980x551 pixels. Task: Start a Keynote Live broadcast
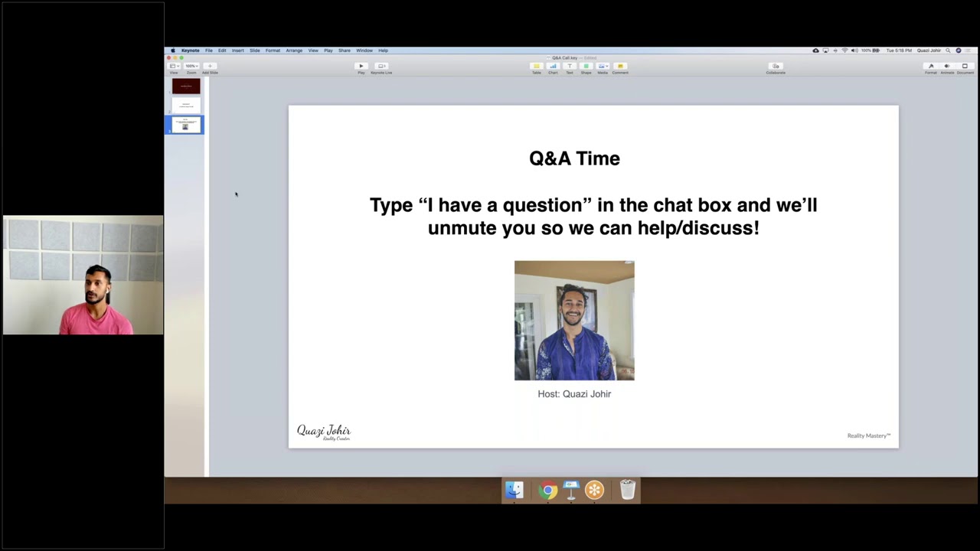coord(381,66)
